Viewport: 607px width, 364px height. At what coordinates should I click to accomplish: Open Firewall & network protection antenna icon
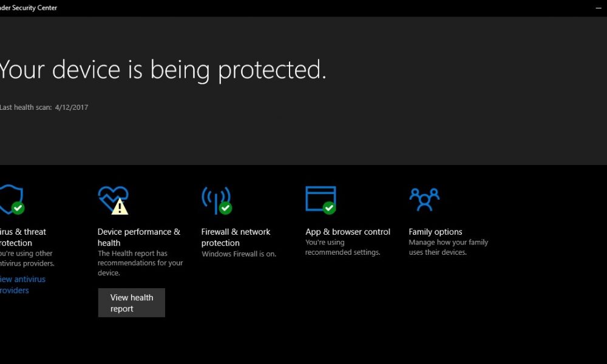pos(217,200)
